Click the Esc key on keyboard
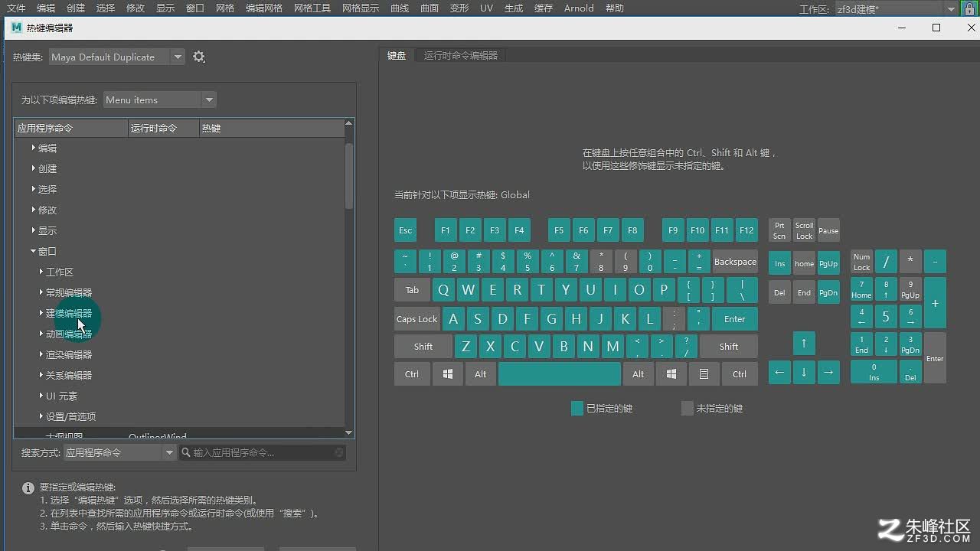The height and width of the screenshot is (551, 980). (406, 230)
